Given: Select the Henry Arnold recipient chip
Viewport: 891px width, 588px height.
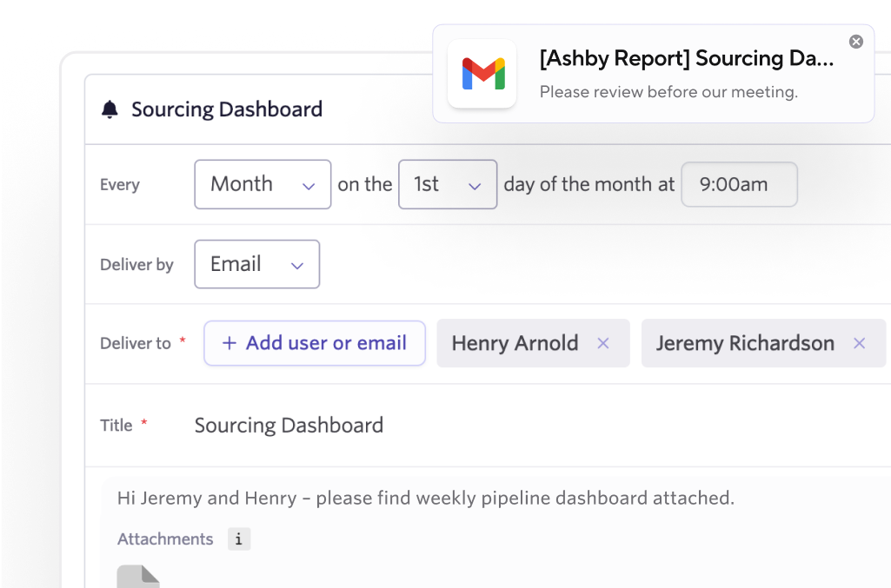Looking at the screenshot, I should pyautogui.click(x=533, y=343).
